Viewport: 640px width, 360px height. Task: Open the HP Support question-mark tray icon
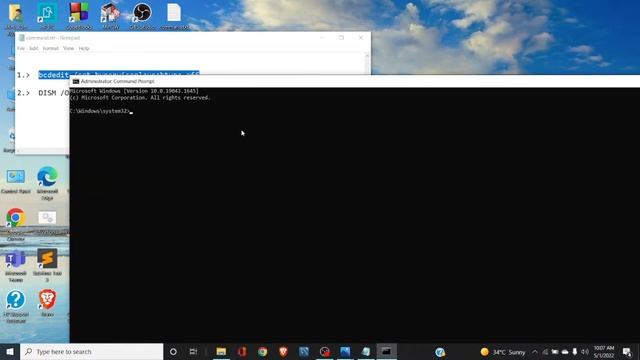[440, 352]
